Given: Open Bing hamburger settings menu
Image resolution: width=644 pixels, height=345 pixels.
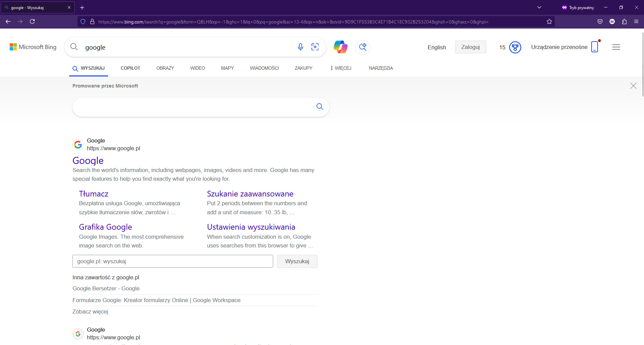Looking at the screenshot, I should coord(616,47).
